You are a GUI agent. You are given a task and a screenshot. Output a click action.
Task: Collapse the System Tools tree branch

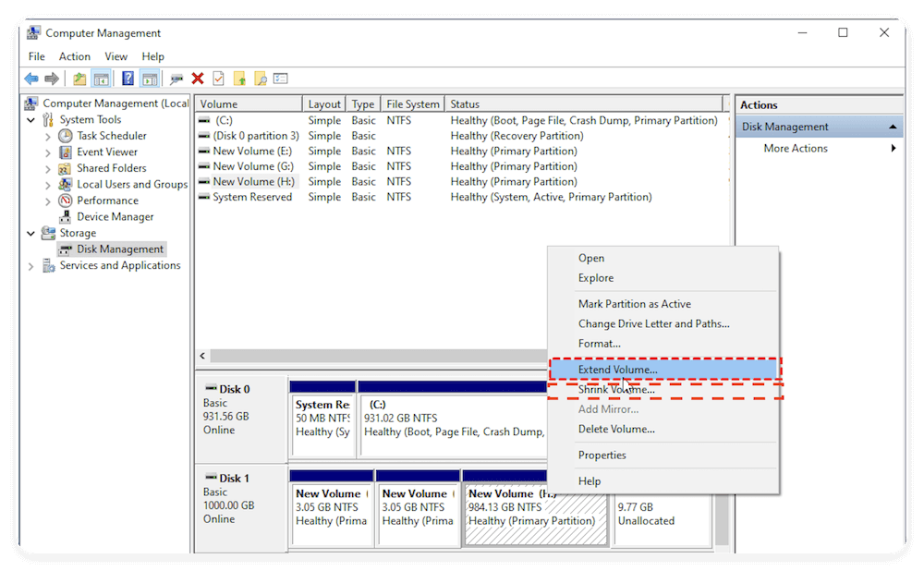coord(30,119)
